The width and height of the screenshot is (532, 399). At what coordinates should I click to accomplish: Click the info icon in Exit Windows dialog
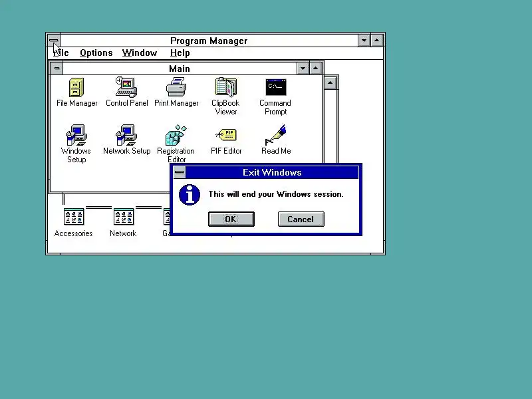click(190, 195)
